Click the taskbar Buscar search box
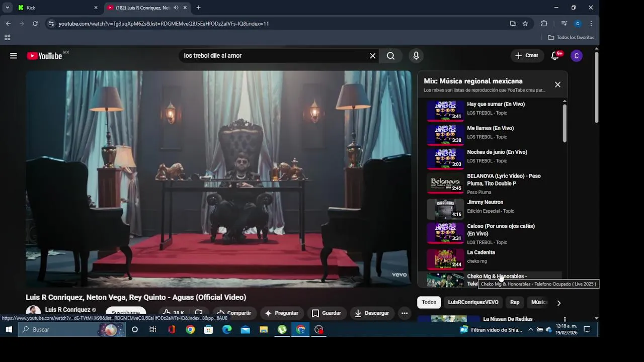The height and width of the screenshot is (362, 644). click(x=72, y=329)
